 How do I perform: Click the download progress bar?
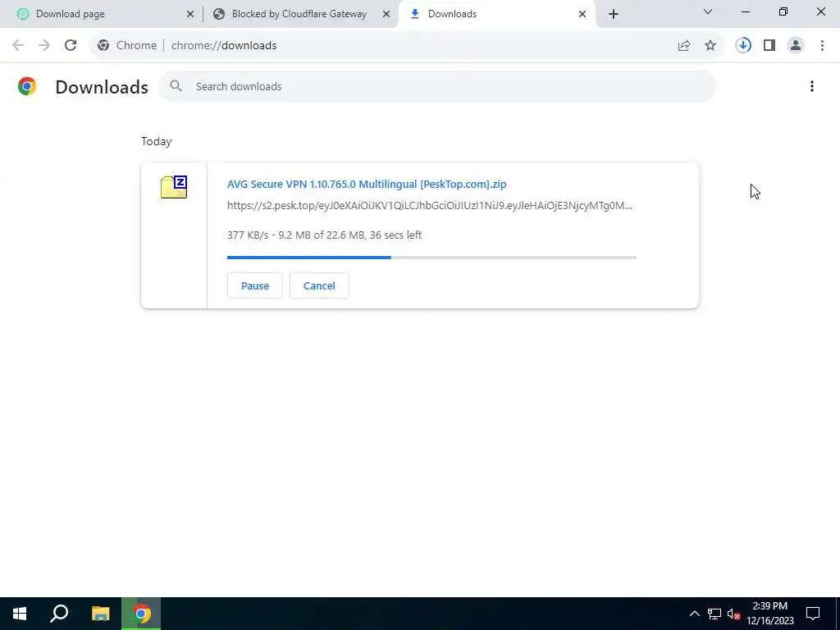(x=431, y=258)
